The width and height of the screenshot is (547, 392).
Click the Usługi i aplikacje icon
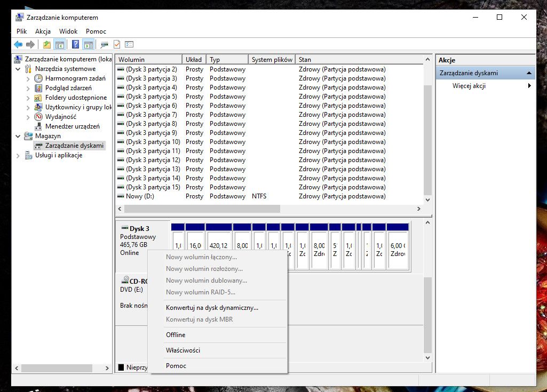click(x=28, y=155)
